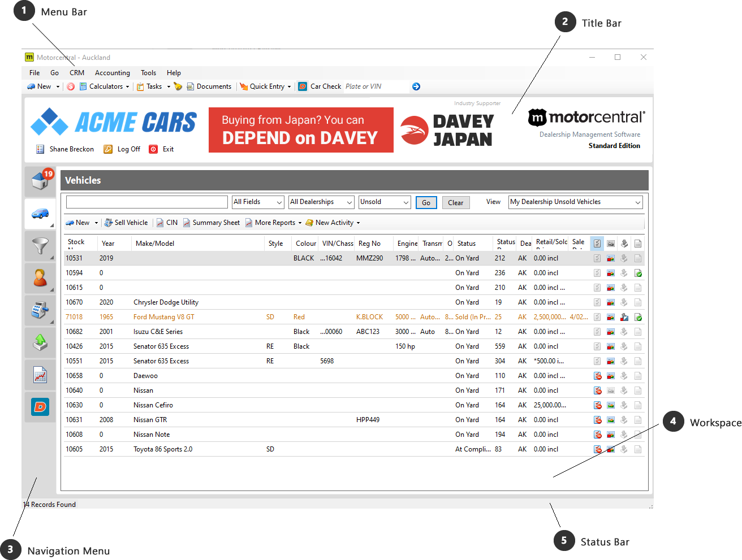Viewport: 742px width, 560px height.
Task: Click Log Off icon button
Action: pos(108,149)
